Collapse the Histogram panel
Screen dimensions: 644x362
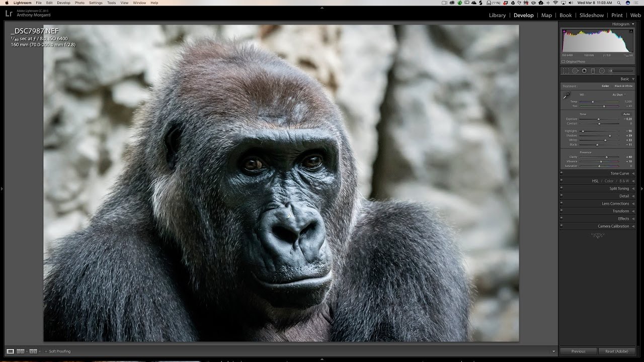click(x=633, y=24)
